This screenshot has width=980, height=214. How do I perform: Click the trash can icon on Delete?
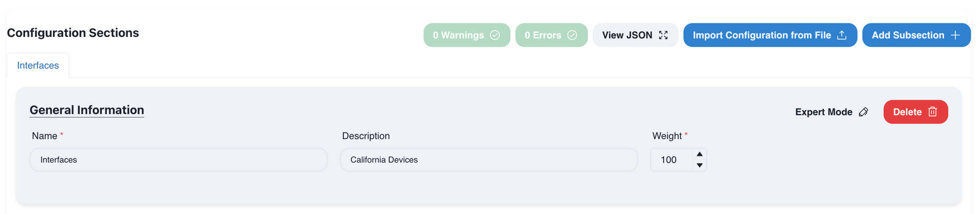pos(932,112)
